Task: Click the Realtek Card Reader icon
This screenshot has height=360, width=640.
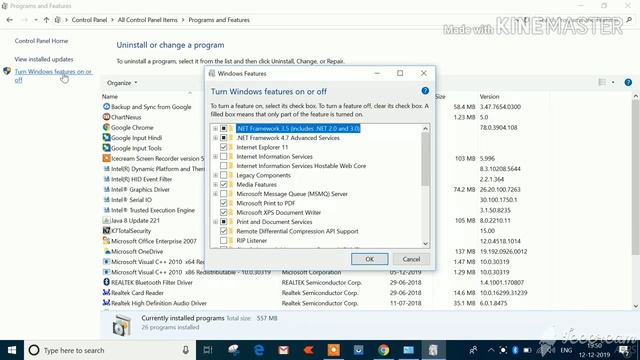Action: coord(107,293)
